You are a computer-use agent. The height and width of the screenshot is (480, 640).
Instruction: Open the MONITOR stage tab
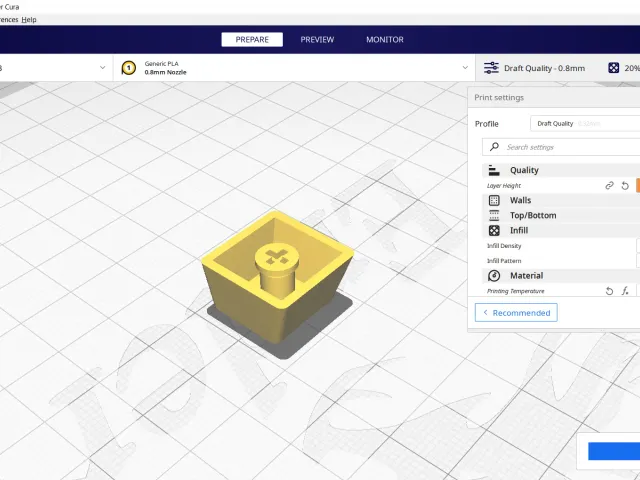(384, 40)
